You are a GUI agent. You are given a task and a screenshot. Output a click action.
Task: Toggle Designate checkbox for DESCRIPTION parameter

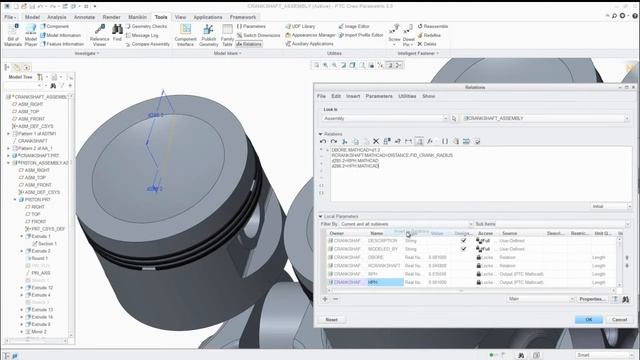click(x=463, y=240)
